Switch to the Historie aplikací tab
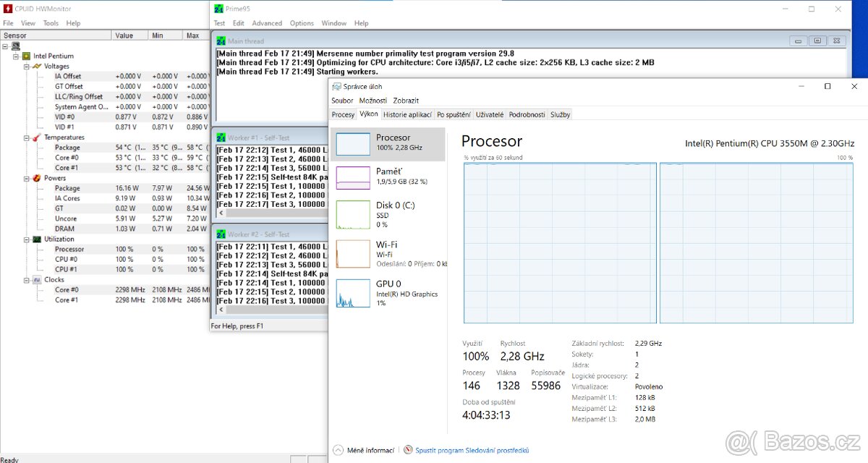Screen dimensions: 868x463 click(x=408, y=114)
